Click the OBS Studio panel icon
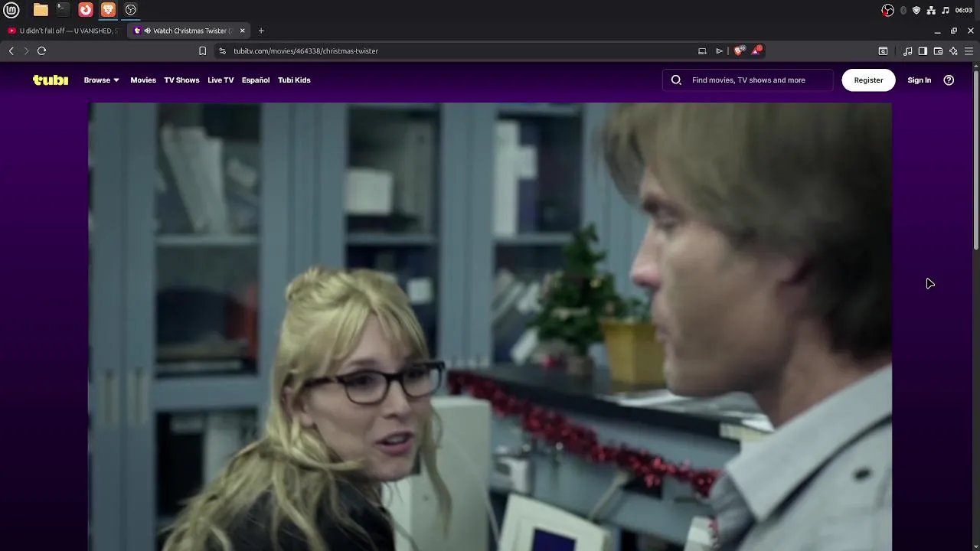980x551 pixels. pyautogui.click(x=131, y=10)
